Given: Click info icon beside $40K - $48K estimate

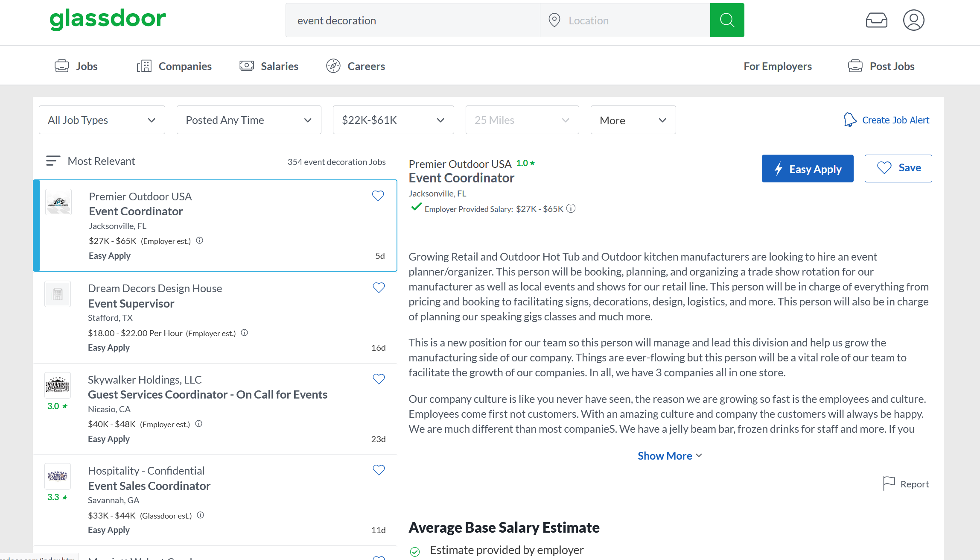Looking at the screenshot, I should (198, 424).
